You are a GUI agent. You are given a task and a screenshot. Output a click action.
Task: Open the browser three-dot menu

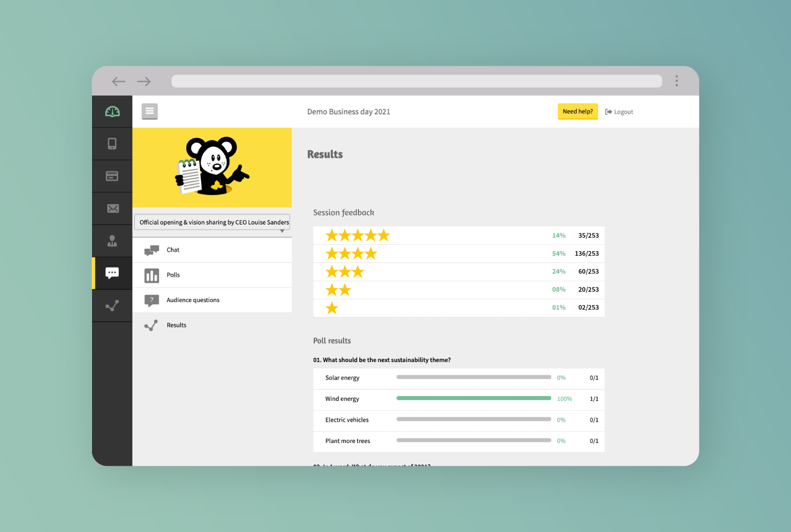tap(676, 81)
